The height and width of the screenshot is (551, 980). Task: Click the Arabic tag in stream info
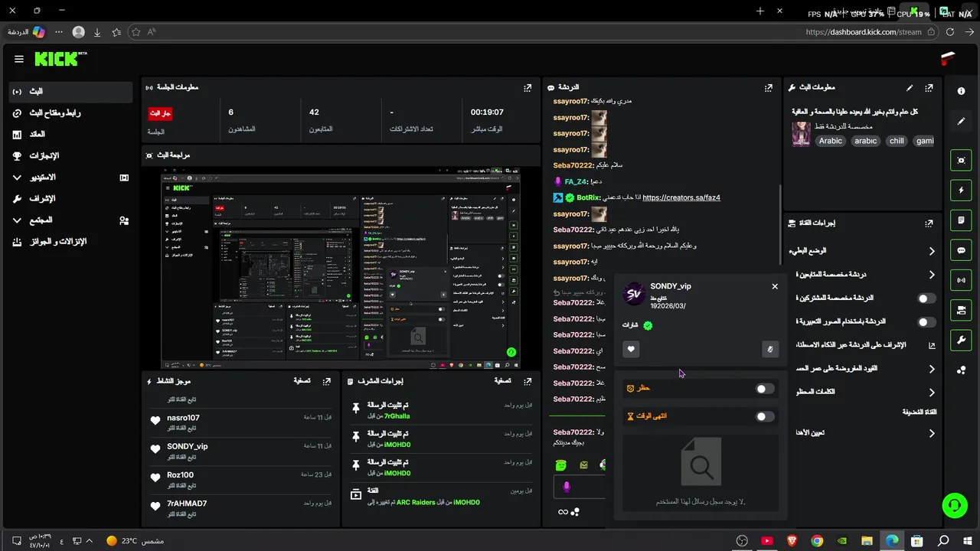coord(831,141)
